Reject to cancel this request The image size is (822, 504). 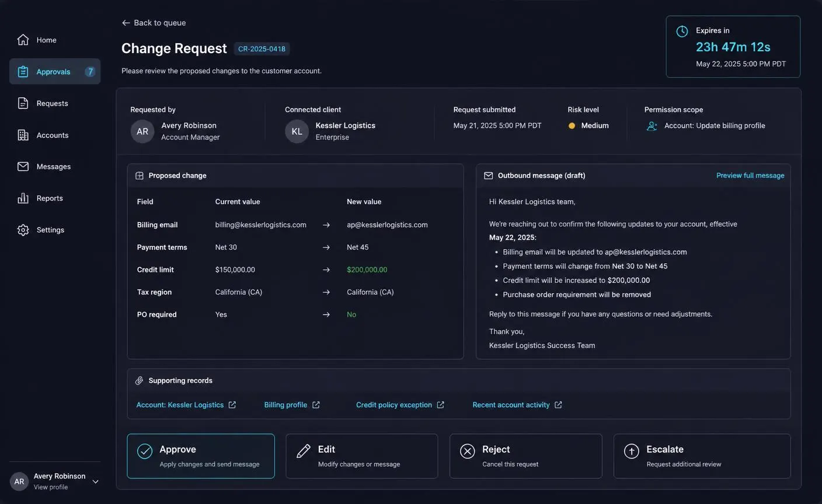526,456
